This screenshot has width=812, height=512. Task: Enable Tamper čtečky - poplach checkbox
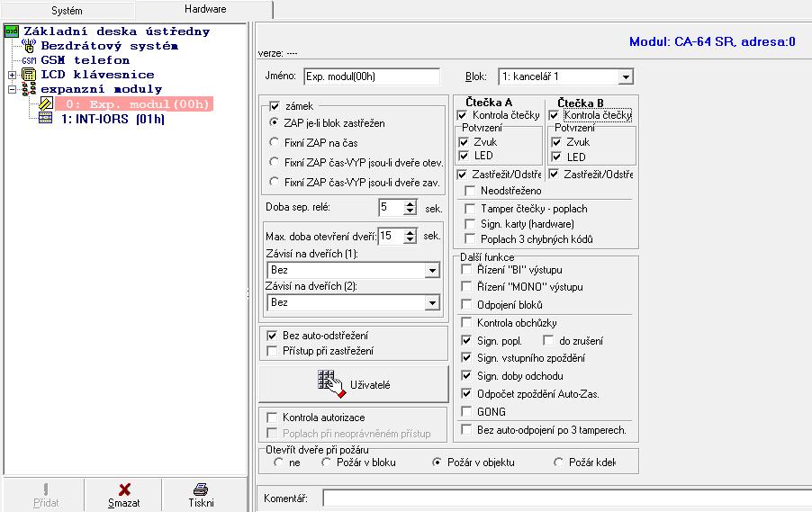click(470, 209)
